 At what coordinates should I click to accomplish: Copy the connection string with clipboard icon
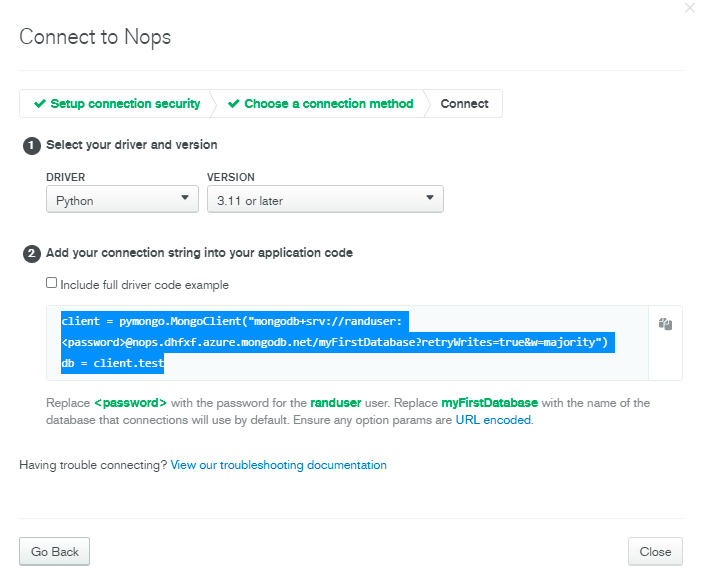(x=665, y=324)
